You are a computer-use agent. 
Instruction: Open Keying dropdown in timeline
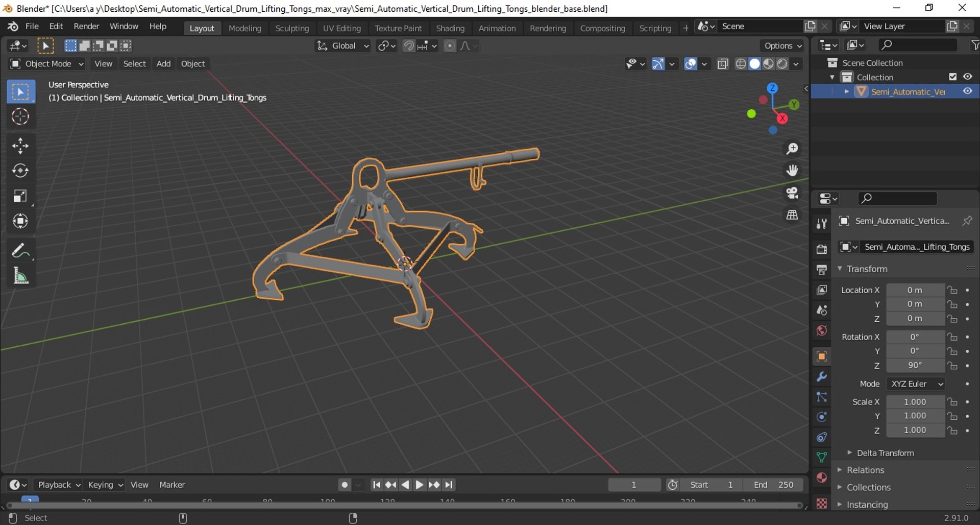[105, 485]
